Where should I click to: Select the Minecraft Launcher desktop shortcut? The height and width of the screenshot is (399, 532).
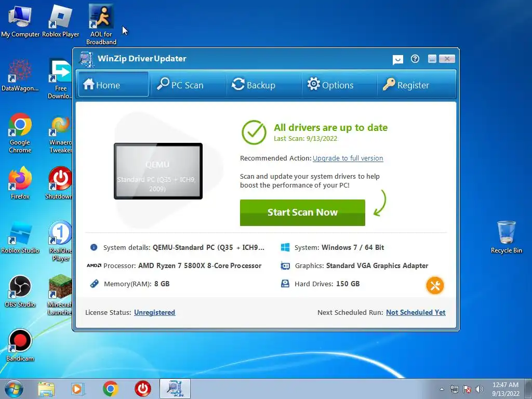[x=59, y=295]
